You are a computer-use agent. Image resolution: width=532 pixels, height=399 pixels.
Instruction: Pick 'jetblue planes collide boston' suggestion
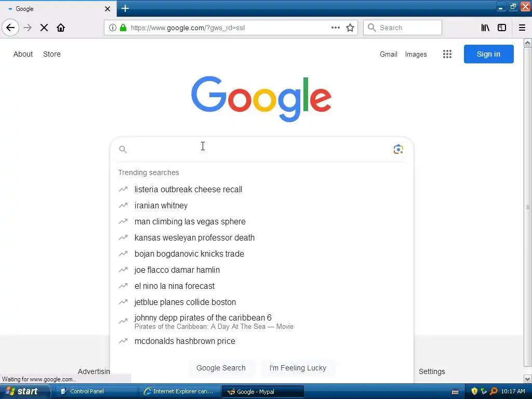262,302
